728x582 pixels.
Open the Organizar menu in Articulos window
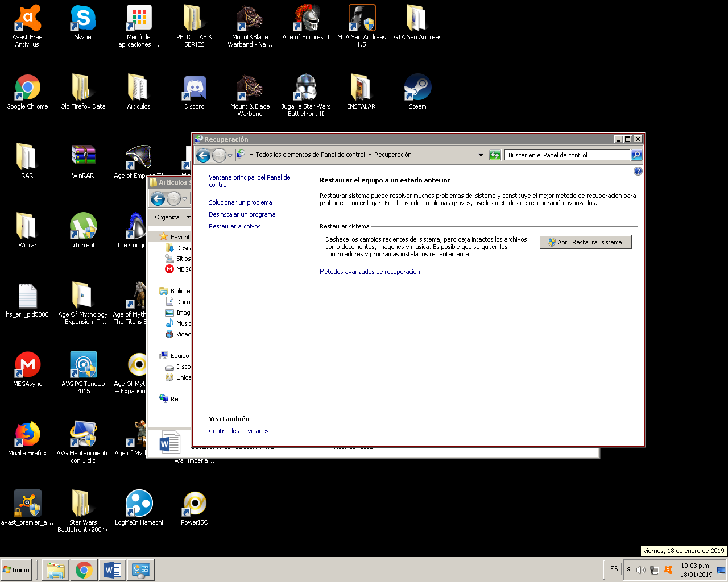172,217
